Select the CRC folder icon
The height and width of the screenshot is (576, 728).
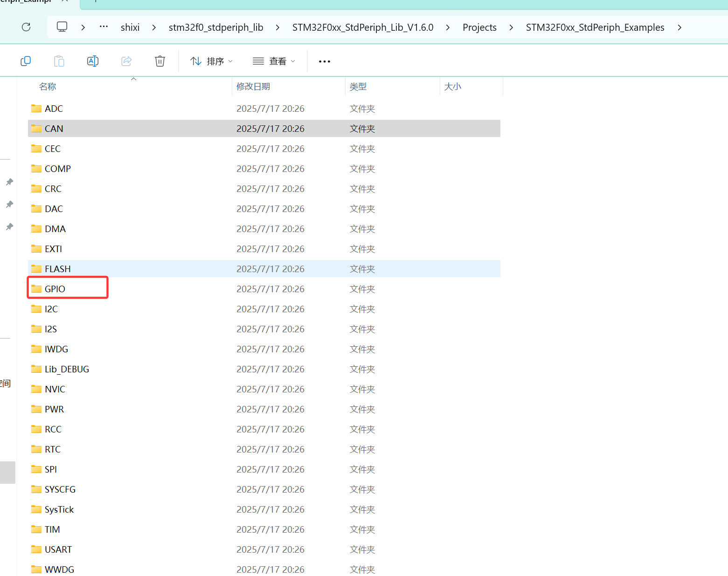pyautogui.click(x=36, y=189)
